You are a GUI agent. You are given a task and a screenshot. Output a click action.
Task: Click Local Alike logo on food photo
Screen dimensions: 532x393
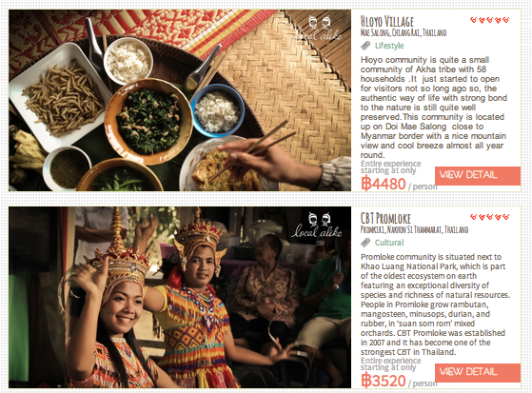point(318,29)
